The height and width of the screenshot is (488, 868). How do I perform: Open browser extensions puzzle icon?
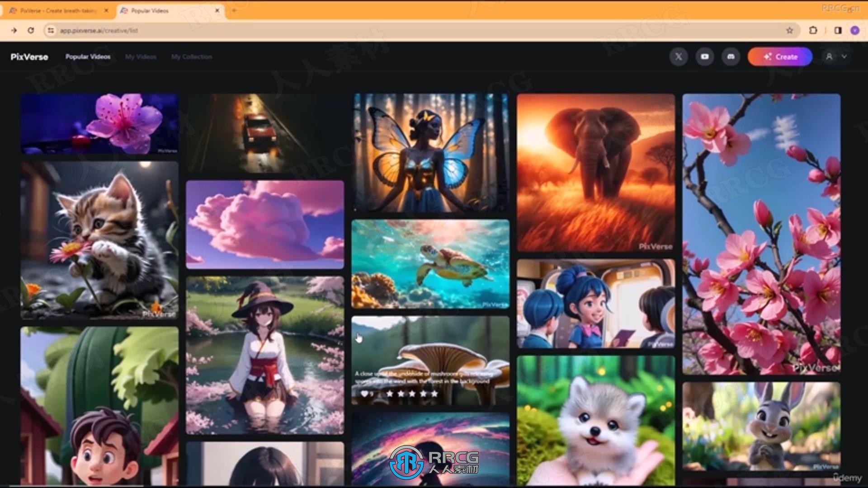[813, 30]
